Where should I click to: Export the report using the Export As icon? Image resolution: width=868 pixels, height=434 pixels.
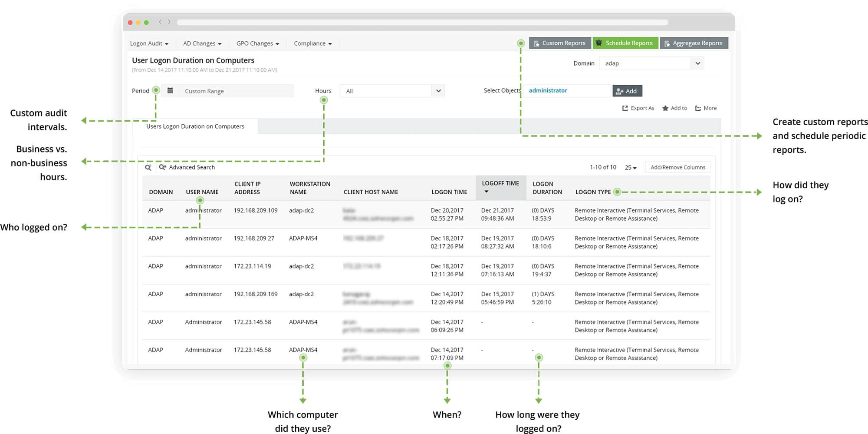tap(638, 108)
